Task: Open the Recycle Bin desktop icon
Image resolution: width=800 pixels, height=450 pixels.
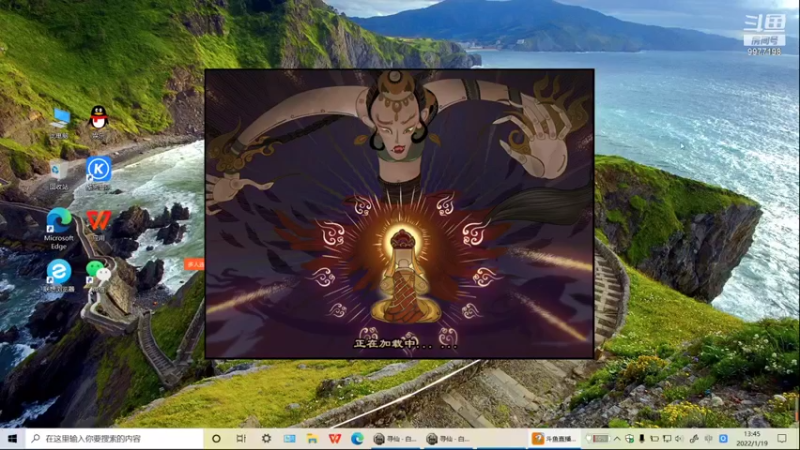Action: click(59, 174)
